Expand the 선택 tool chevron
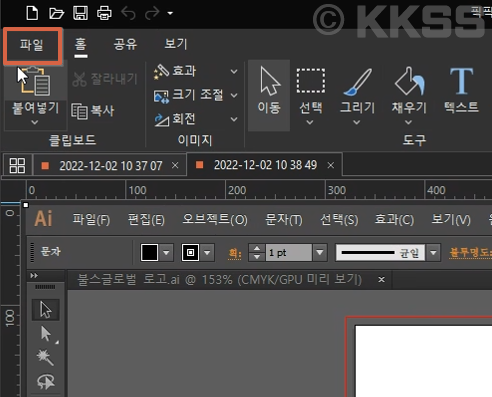The image size is (492, 397). coord(310,123)
